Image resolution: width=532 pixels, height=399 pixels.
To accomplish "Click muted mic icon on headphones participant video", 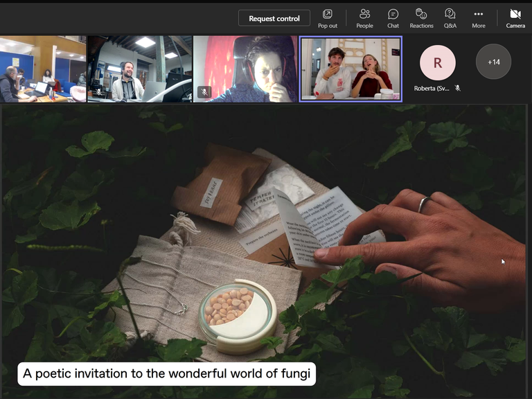I will pos(204,91).
